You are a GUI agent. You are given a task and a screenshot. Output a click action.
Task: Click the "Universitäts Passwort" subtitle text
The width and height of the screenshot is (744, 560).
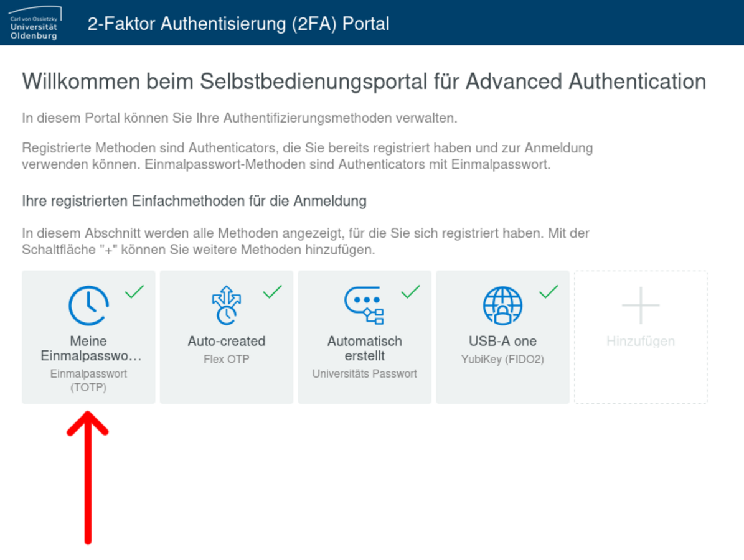(365, 374)
